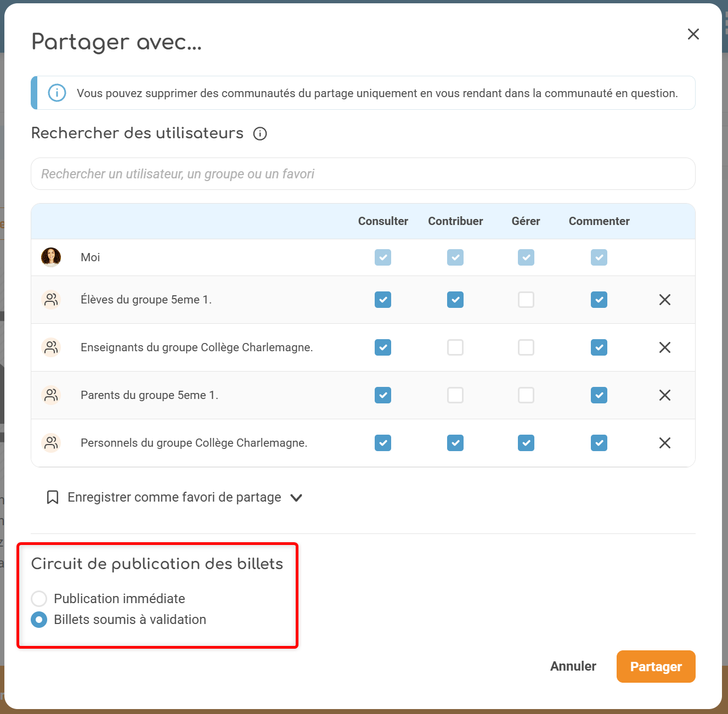Select the Publication immédiate radio button
The height and width of the screenshot is (714, 728).
tap(38, 599)
